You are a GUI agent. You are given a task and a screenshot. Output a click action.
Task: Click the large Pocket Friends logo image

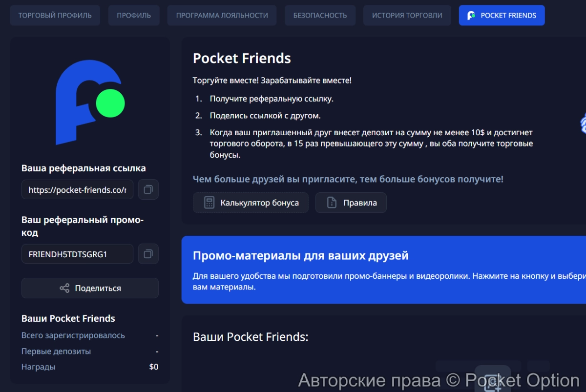90,102
